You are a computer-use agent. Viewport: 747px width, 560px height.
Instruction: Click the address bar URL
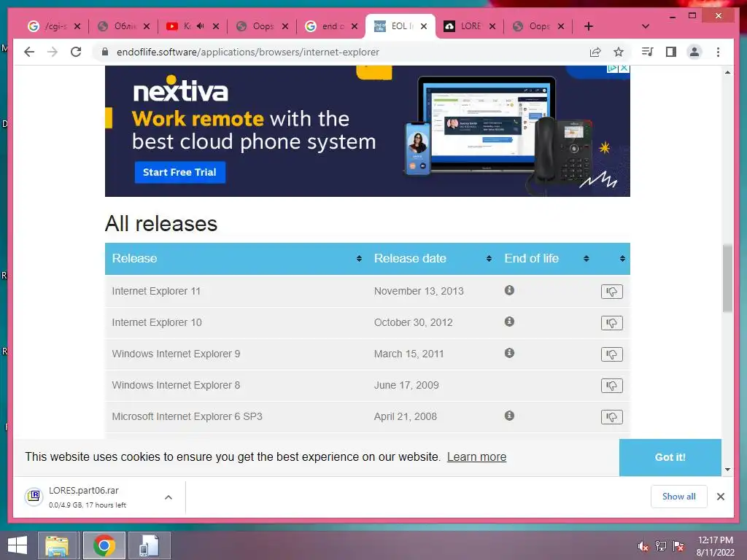click(x=248, y=52)
